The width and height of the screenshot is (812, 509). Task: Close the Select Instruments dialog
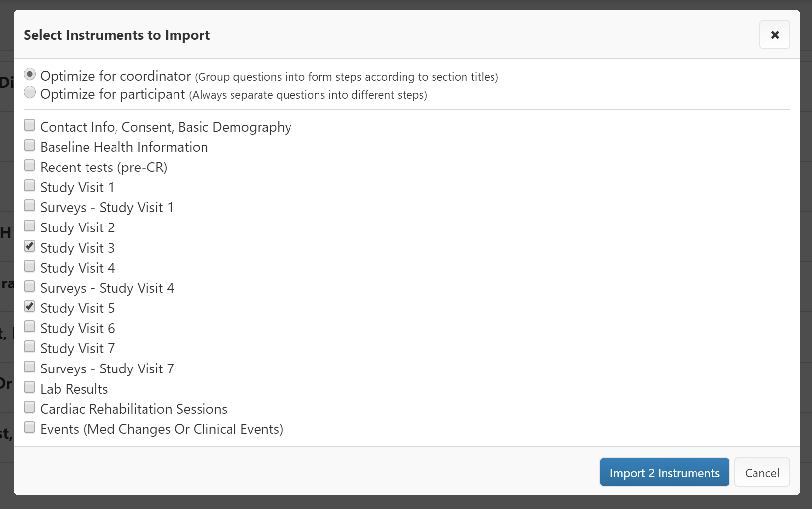coord(774,35)
